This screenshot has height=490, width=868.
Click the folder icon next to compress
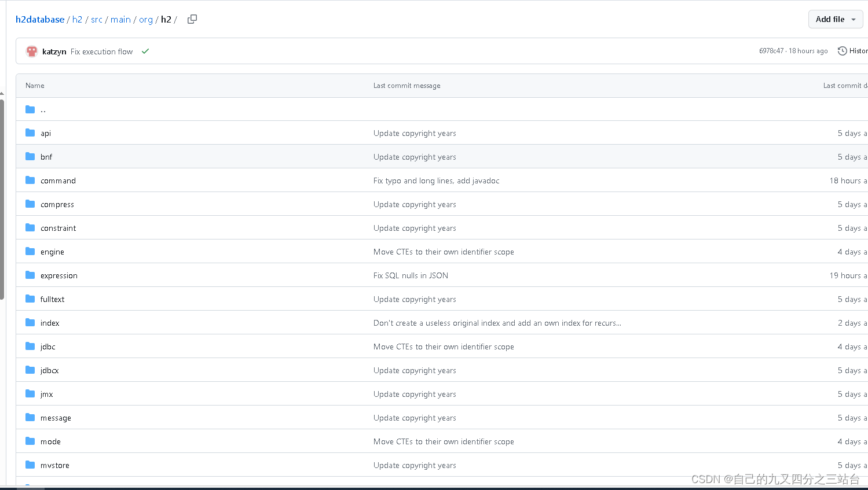(30, 204)
